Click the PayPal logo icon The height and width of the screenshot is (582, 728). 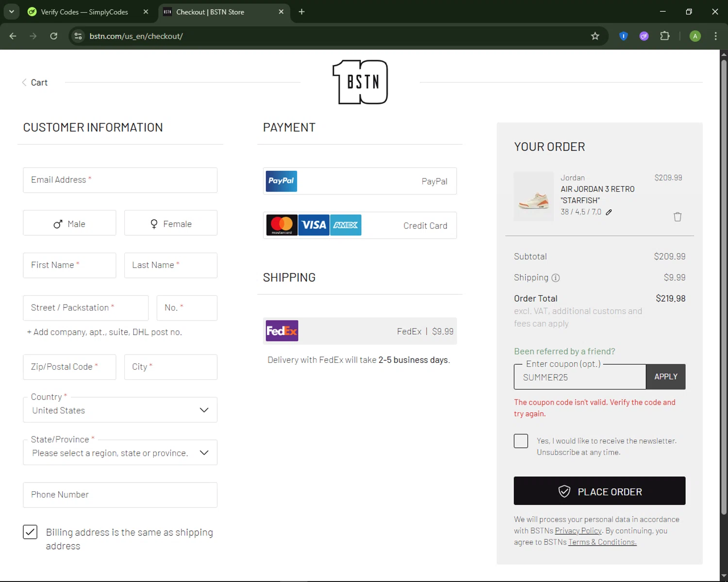(281, 181)
